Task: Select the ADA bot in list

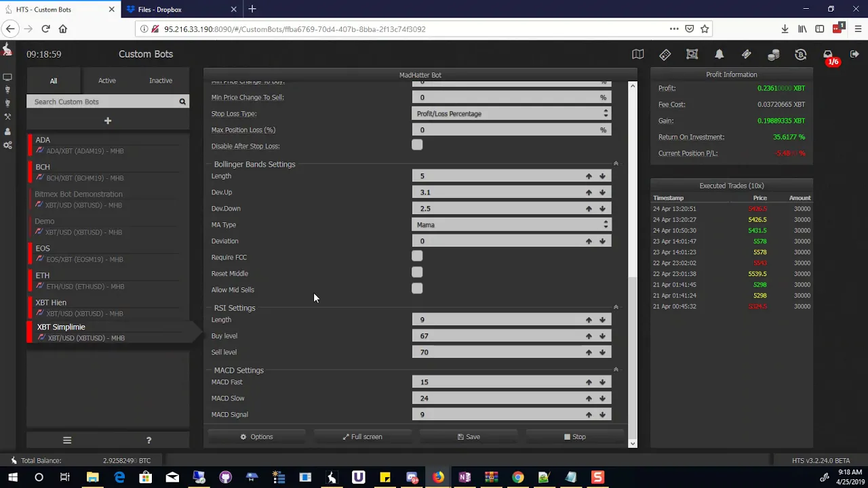Action: (x=108, y=145)
